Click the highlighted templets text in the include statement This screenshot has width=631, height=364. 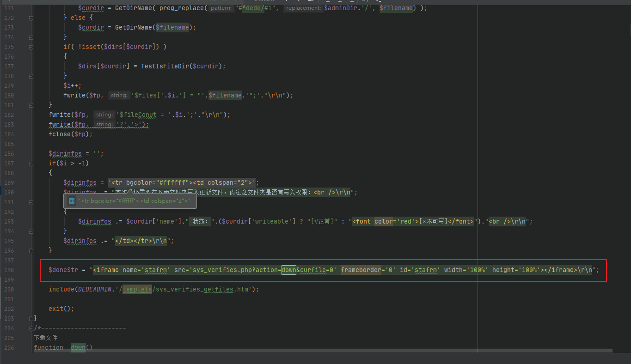[x=137, y=289]
